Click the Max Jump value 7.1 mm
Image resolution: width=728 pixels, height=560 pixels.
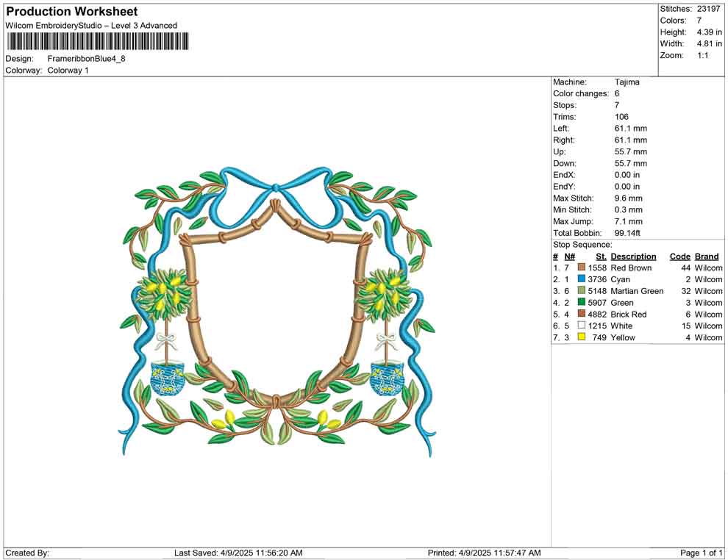[x=629, y=221]
